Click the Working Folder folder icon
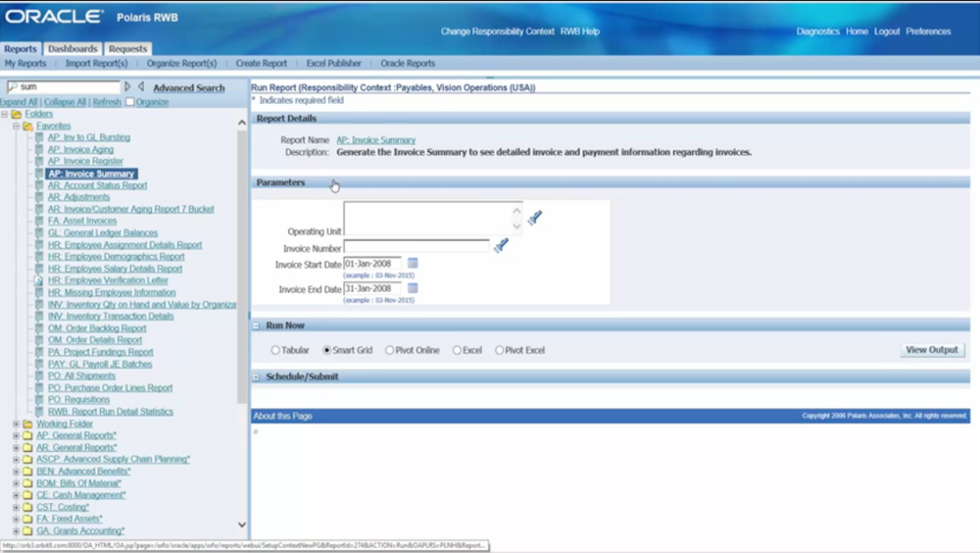The width and height of the screenshot is (980, 553). [27, 424]
